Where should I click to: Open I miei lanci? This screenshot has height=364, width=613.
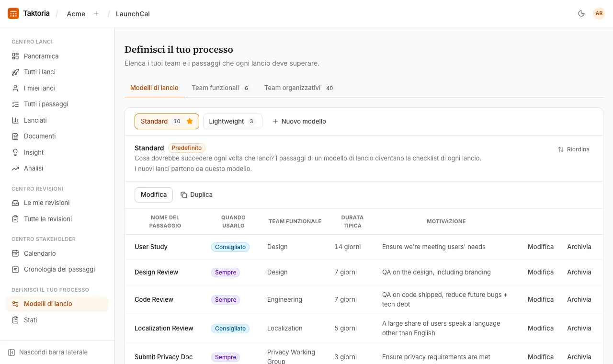click(x=57, y=88)
